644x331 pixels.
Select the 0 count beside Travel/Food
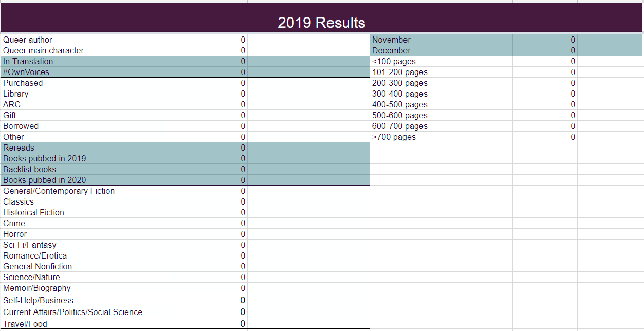209,324
